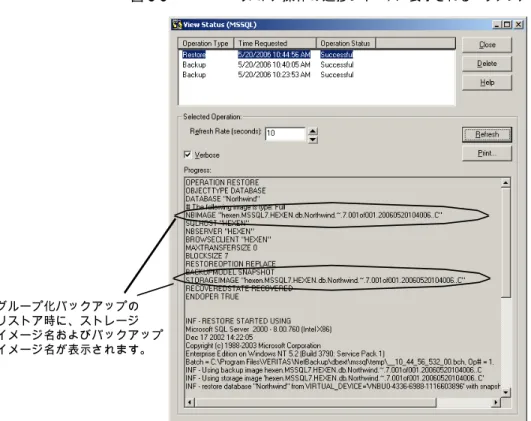Click the BLOCKSIZE 7 line
The width and height of the screenshot is (531, 421).
pyautogui.click(x=207, y=256)
